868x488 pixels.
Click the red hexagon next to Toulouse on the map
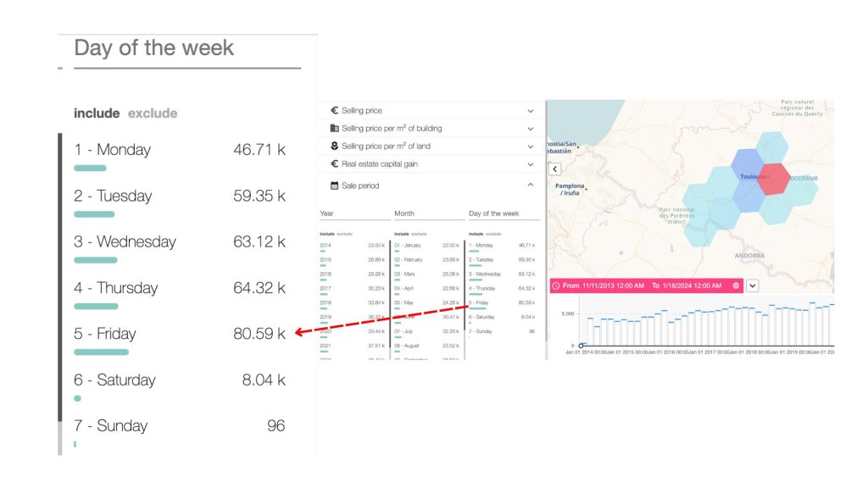coord(773,179)
